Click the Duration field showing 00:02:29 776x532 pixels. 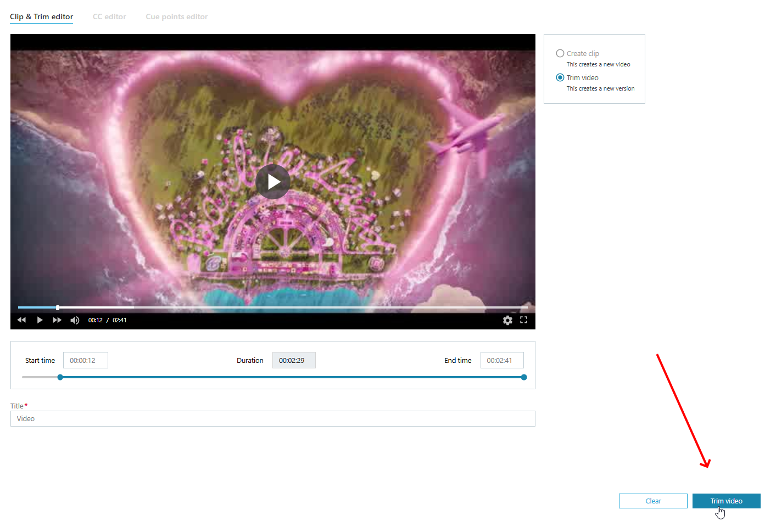(294, 360)
